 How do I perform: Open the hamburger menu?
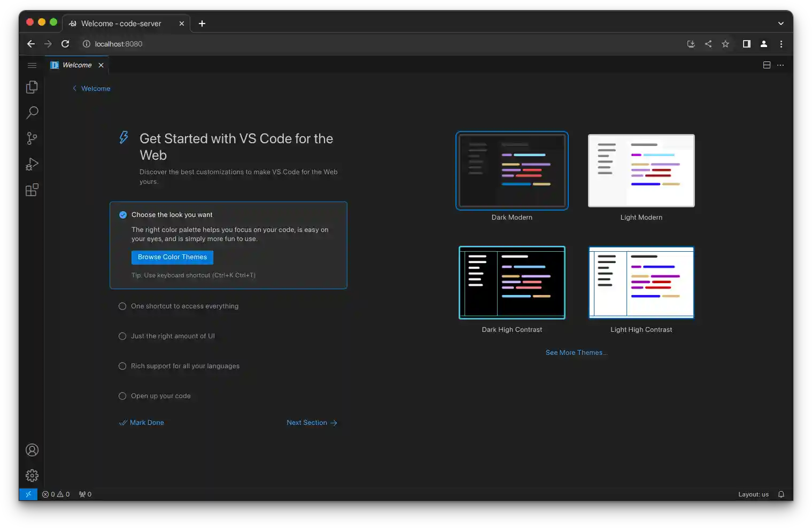[32, 65]
